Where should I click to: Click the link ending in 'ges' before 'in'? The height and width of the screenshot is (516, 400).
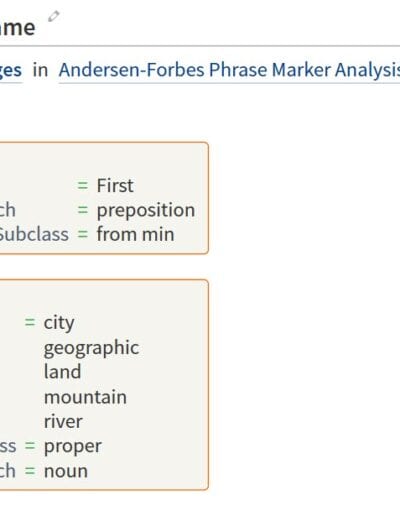pyautogui.click(x=11, y=71)
